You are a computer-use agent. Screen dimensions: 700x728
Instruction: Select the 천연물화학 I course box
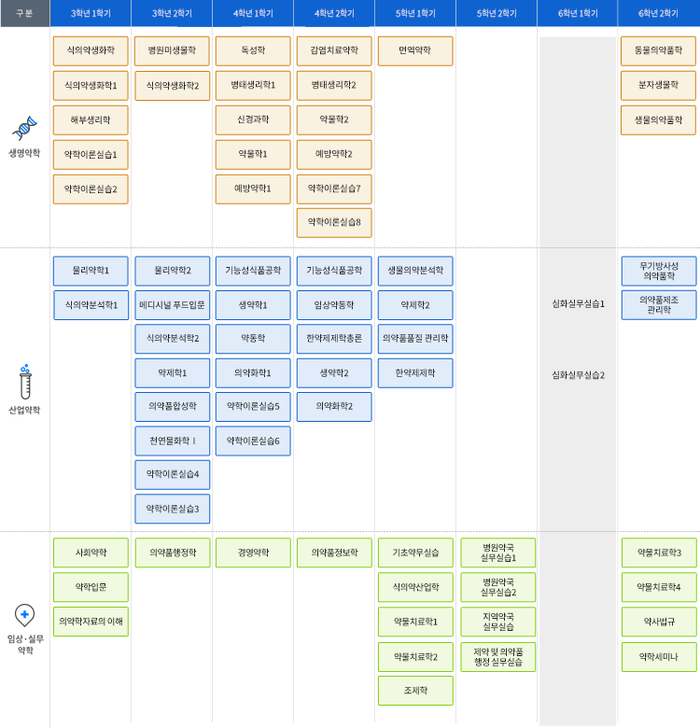click(172, 441)
